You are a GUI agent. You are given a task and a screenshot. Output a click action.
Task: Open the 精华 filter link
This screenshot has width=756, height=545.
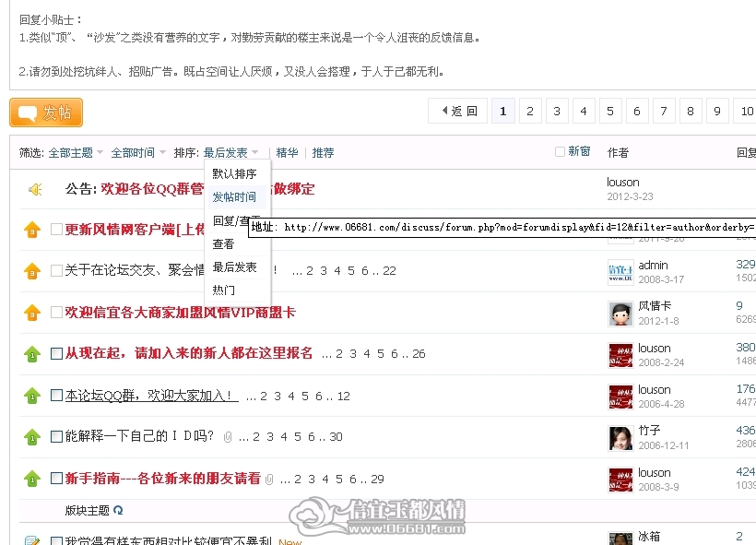click(287, 153)
